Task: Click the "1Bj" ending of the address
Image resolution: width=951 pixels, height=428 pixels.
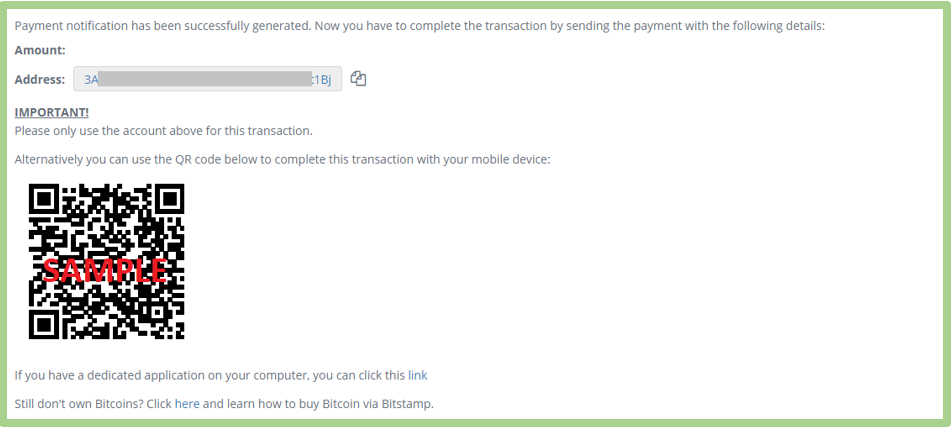Action: point(321,79)
